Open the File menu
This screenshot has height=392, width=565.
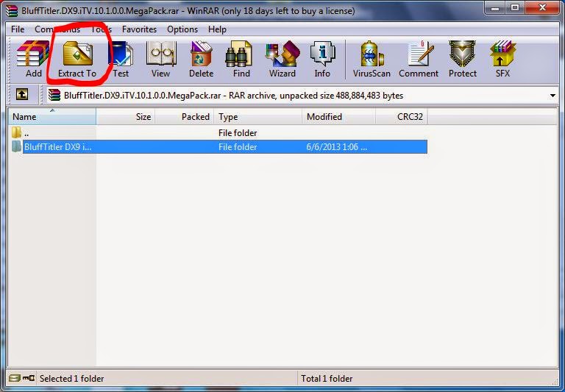[x=18, y=29]
